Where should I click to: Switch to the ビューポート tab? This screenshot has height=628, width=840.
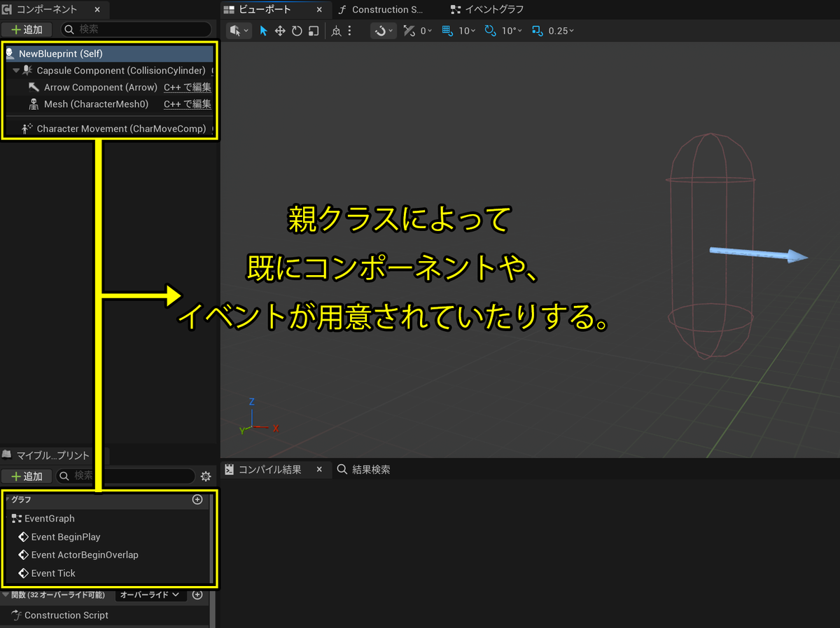click(266, 9)
